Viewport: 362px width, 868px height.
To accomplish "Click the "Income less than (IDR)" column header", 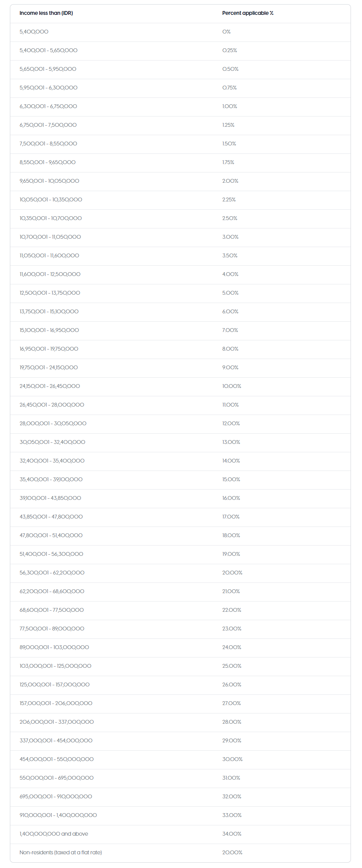I will [46, 13].
